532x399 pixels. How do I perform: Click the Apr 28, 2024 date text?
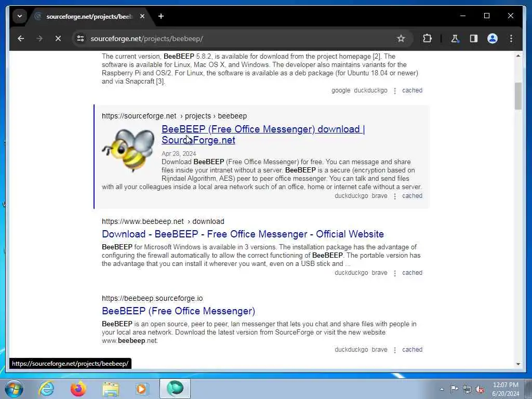(x=179, y=154)
